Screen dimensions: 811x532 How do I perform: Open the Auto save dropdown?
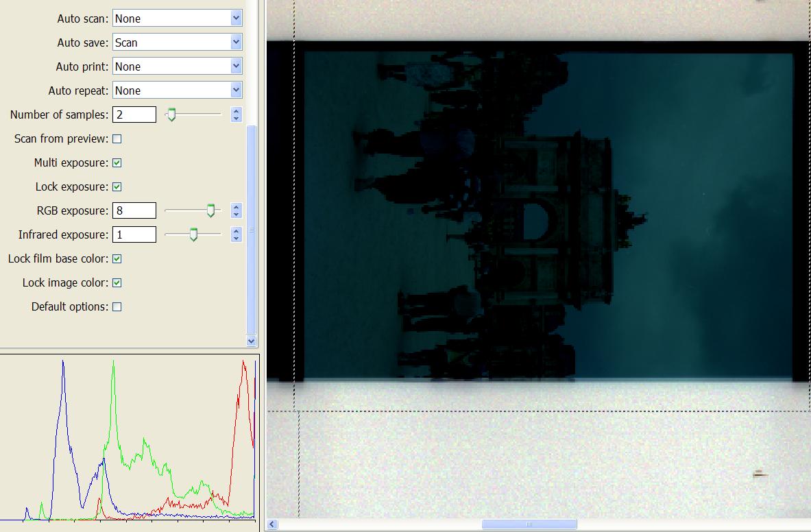pos(178,43)
